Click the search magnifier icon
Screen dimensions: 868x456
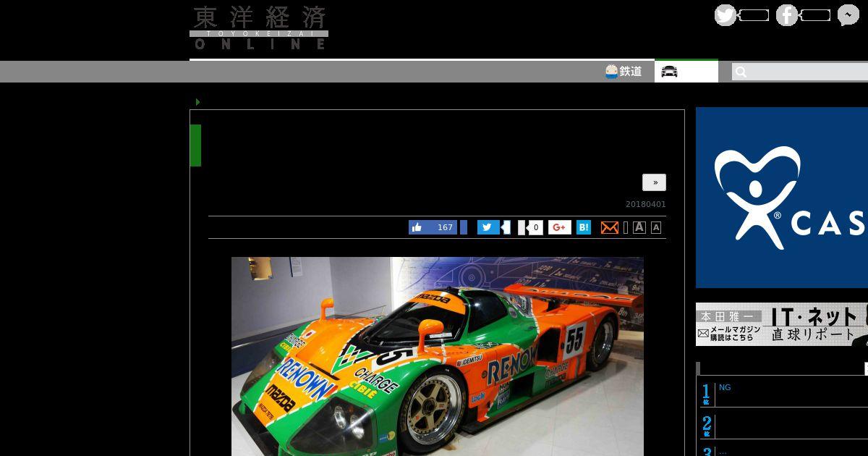741,72
